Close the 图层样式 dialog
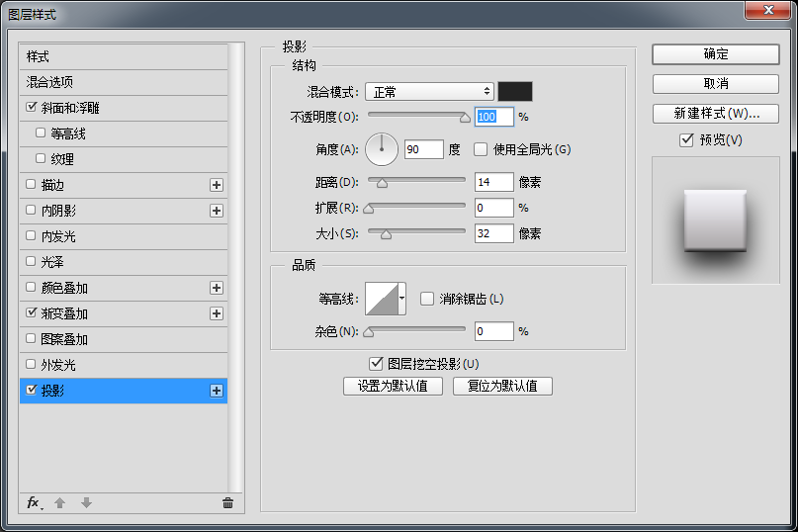 coord(768,10)
